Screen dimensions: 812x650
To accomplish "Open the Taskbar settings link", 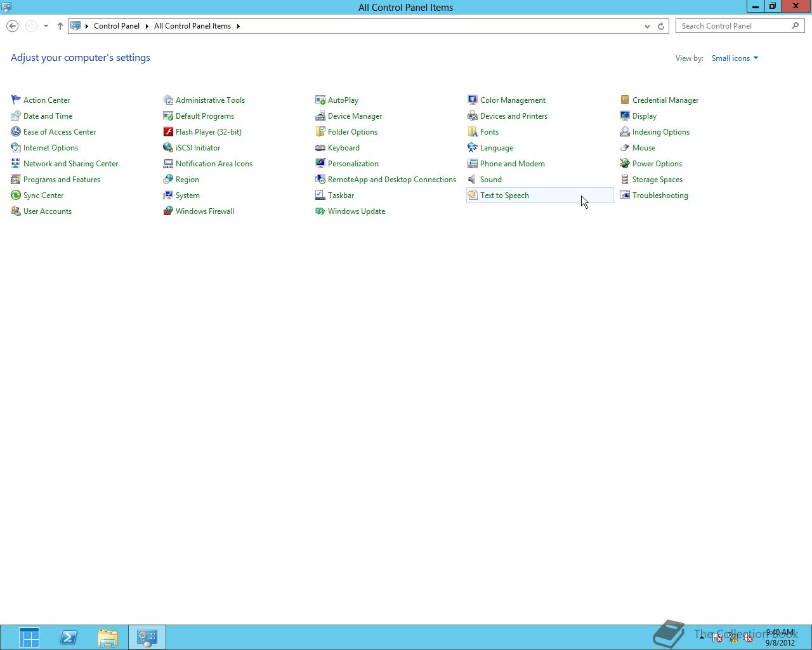I will tap(341, 196).
